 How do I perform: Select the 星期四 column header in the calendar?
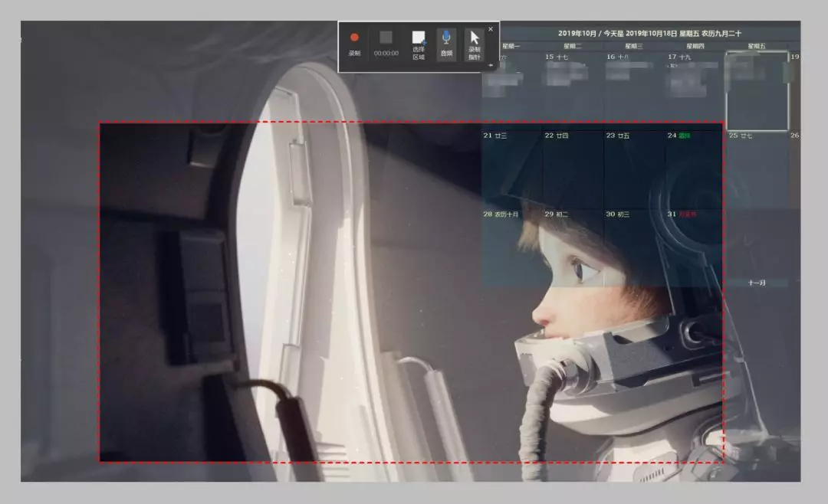click(695, 47)
